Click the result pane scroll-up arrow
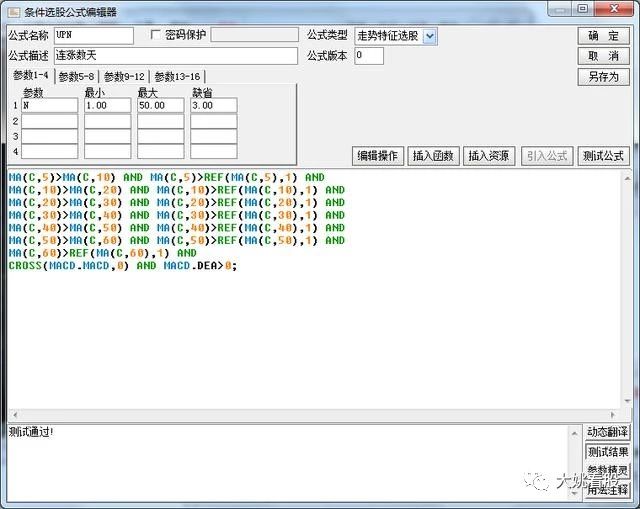 575,433
